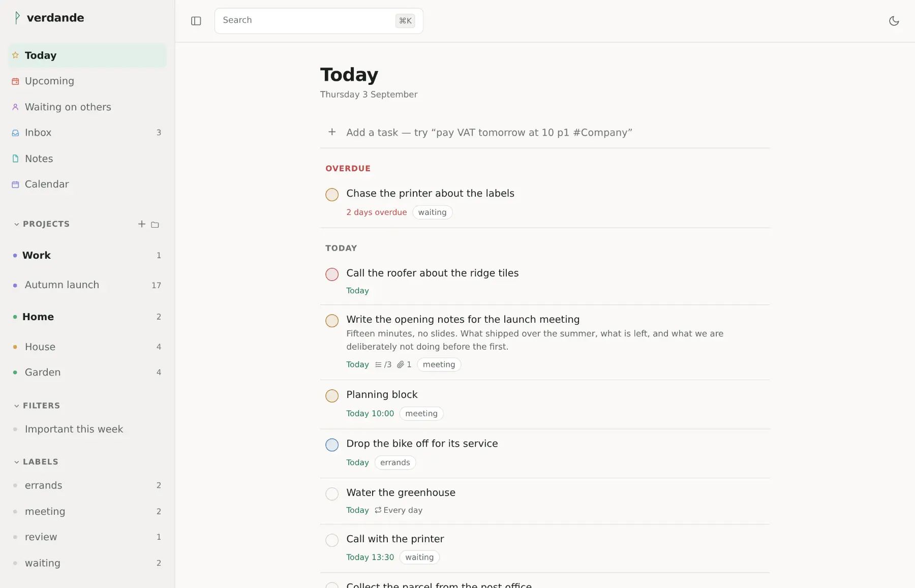This screenshot has width=915, height=588.
Task: Open the Garden project
Action: pos(87,373)
